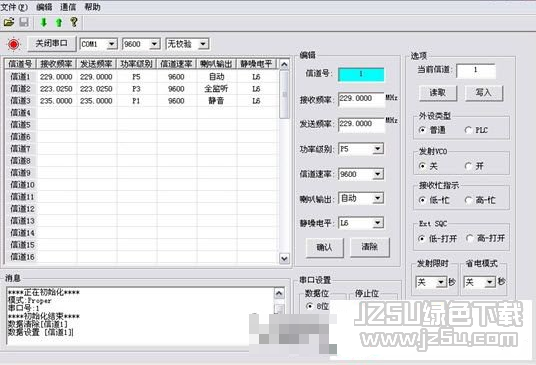Click the 当前信道 input field
The image size is (536, 365).
475,71
